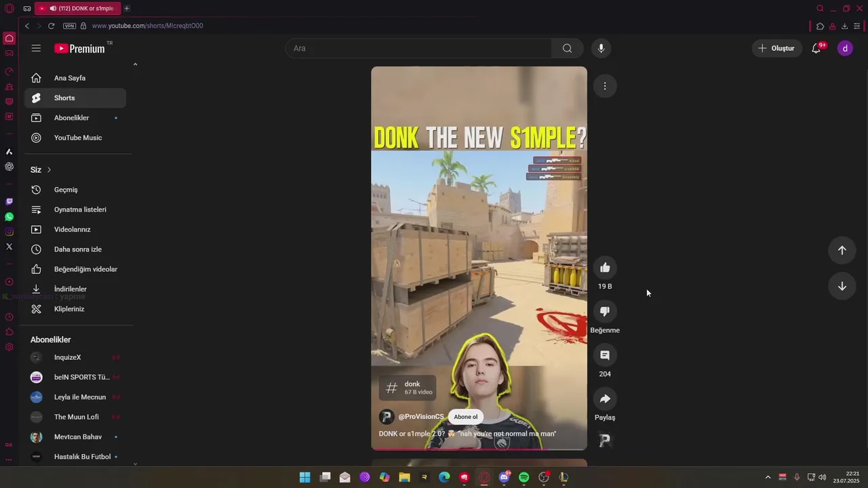Open Instagram in Opera sidebar
868x488 pixels.
tap(9, 232)
